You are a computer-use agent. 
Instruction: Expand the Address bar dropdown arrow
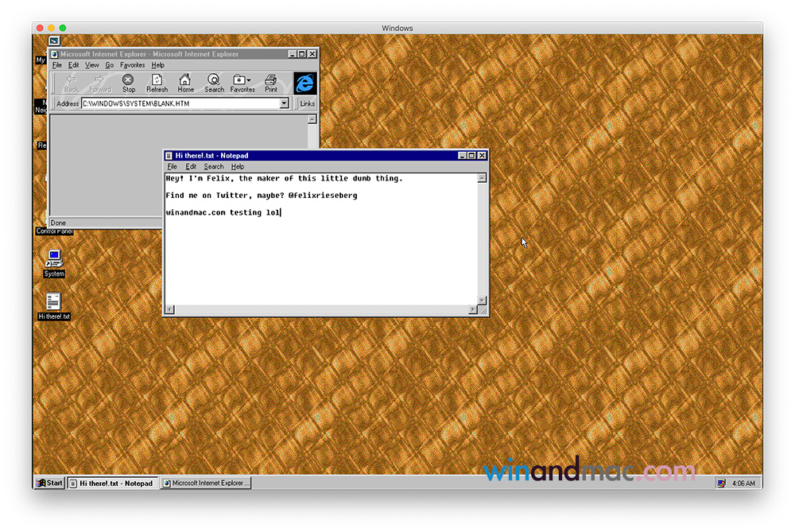click(285, 103)
